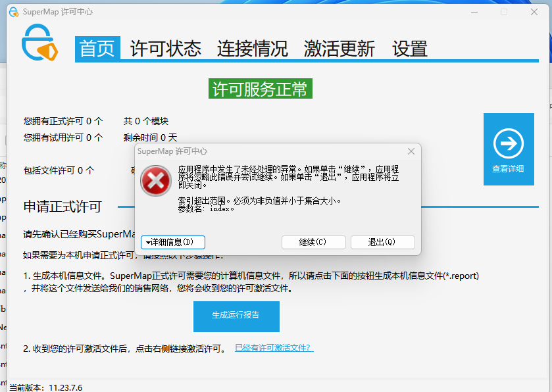This screenshot has width=552, height=392.
Task: Open the 已经有许可激活文件? link
Action: click(x=274, y=348)
